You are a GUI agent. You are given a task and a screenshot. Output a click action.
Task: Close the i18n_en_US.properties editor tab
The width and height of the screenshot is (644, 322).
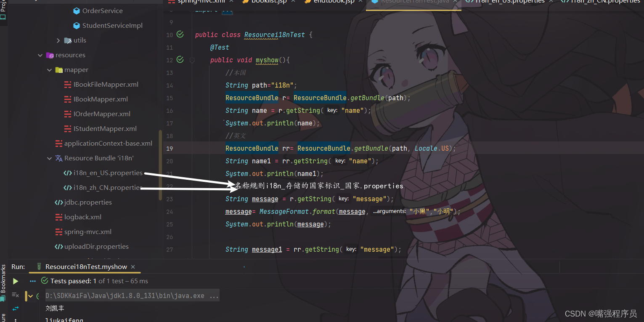(552, 2)
